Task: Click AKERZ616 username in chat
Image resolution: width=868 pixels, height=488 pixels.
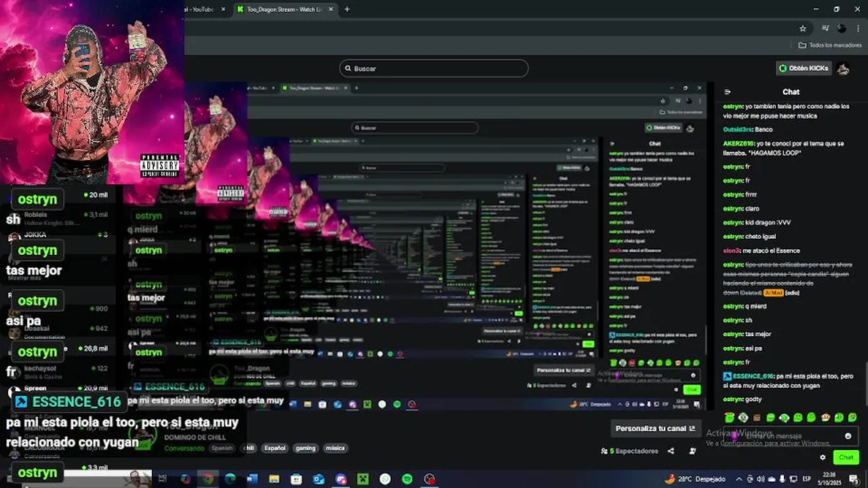Action: (738, 144)
